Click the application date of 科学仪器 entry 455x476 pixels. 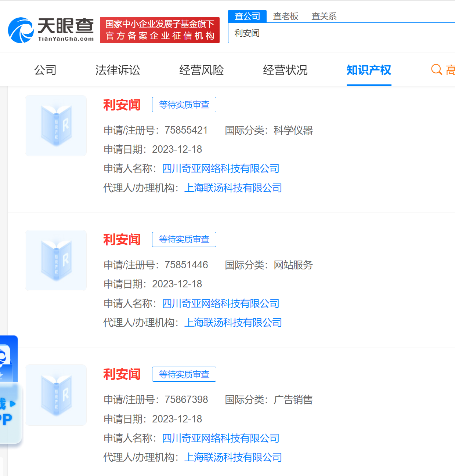point(177,149)
